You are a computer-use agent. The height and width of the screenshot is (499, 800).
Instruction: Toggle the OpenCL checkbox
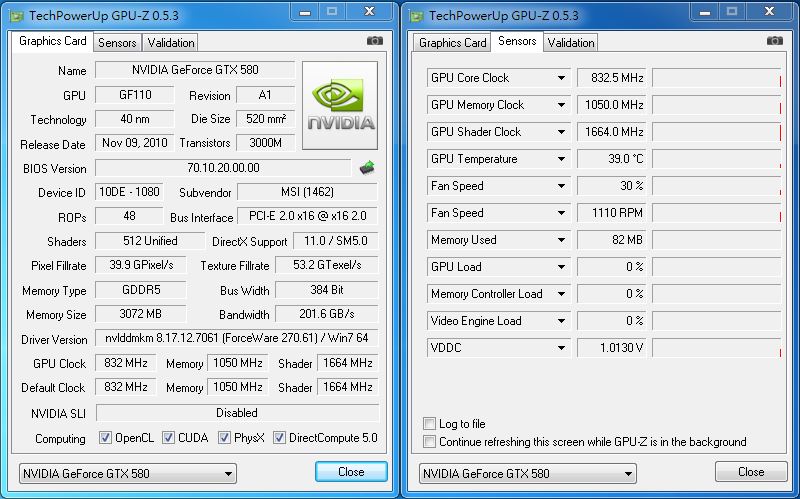(x=105, y=438)
